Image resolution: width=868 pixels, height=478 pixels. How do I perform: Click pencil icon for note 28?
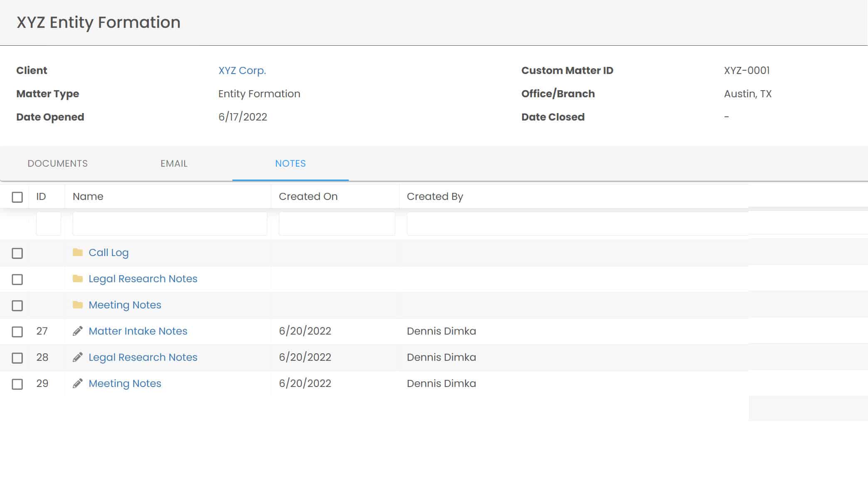78,357
